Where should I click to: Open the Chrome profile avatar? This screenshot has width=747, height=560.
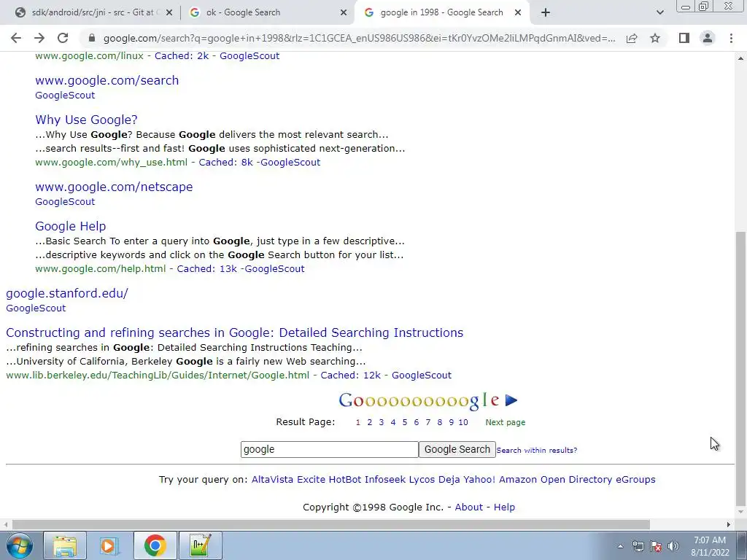pos(708,38)
